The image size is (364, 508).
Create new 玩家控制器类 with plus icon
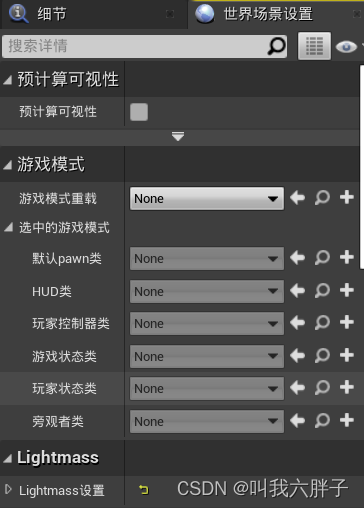(347, 322)
